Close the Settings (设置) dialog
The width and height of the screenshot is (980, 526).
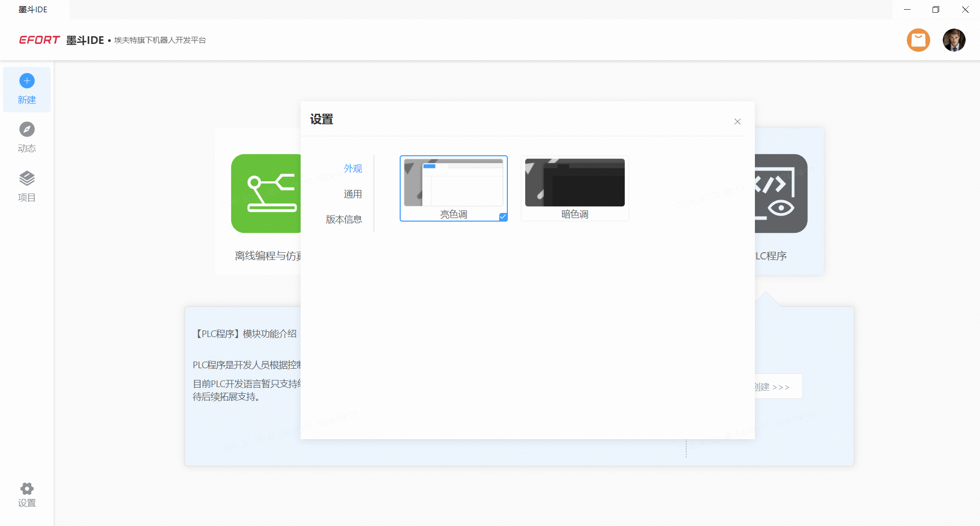pos(737,122)
